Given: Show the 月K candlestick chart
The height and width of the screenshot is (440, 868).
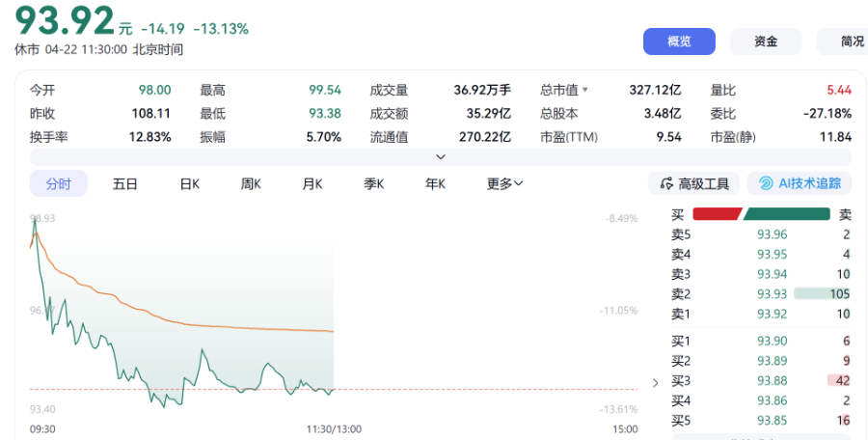Looking at the screenshot, I should point(312,183).
